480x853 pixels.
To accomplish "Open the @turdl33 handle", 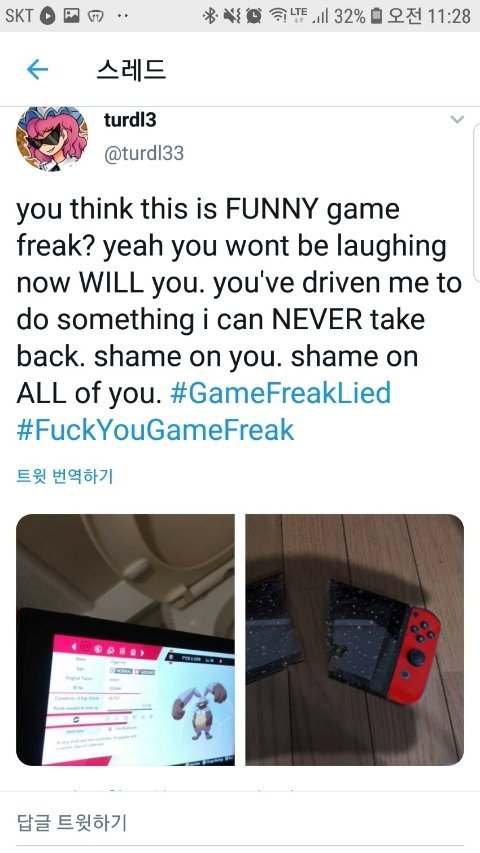I will coord(144,153).
